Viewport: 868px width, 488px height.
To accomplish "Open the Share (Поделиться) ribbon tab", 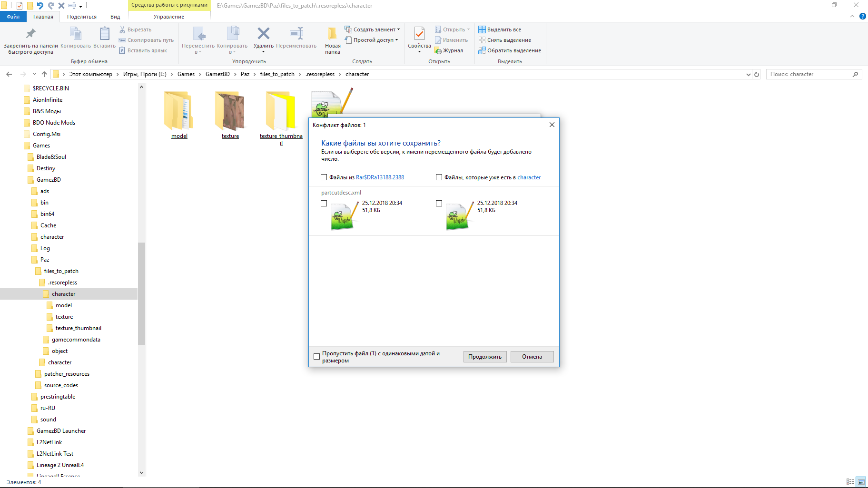I will pos(82,17).
